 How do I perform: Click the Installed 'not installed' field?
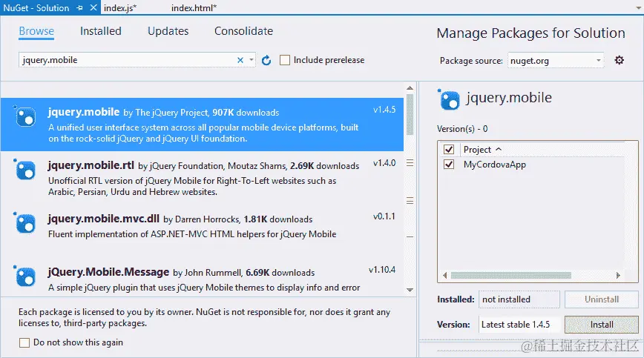tap(519, 299)
